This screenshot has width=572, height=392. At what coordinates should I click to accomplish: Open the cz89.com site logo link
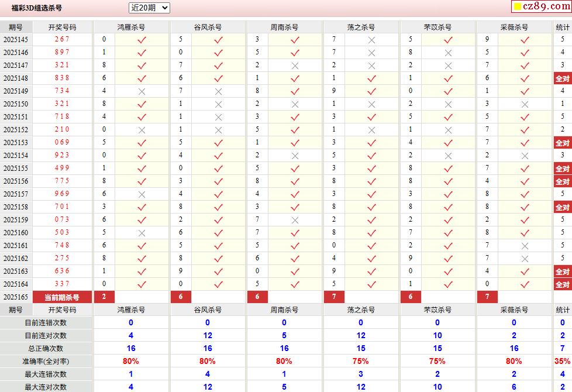click(x=542, y=6)
